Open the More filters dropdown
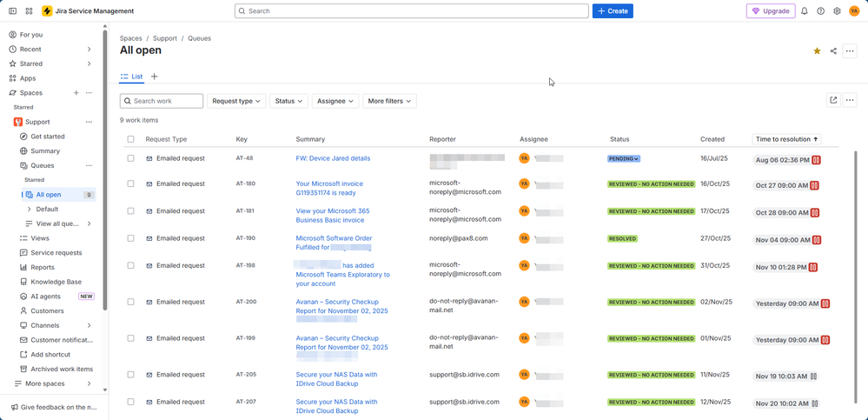 (390, 101)
